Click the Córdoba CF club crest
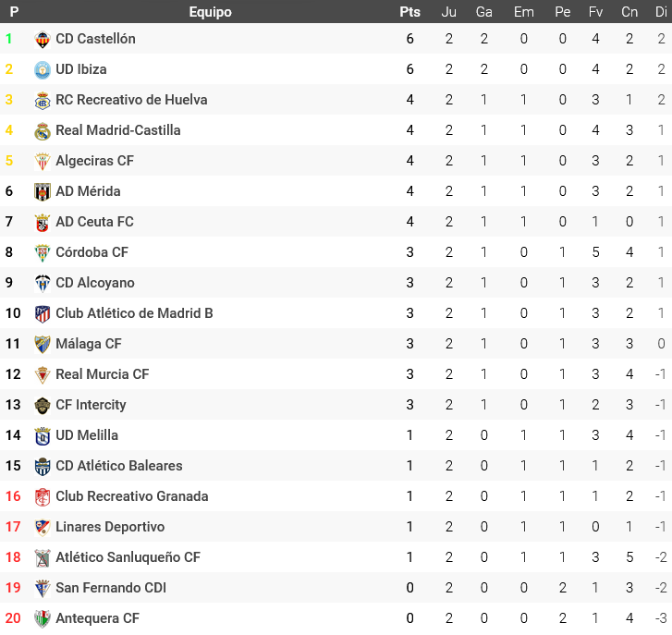The image size is (672, 635). point(43,252)
